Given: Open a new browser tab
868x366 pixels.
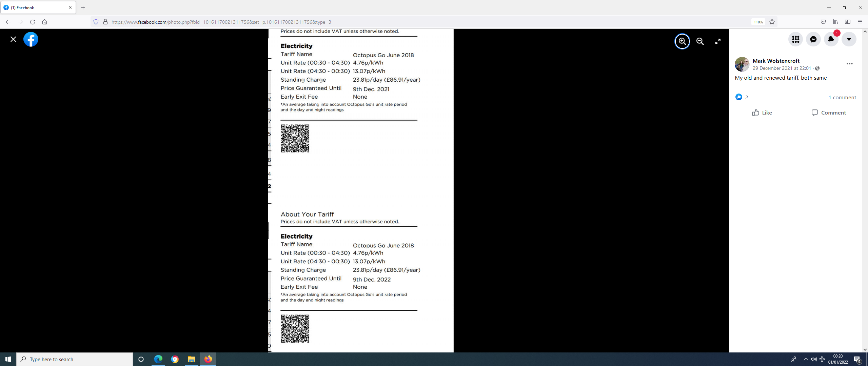Looking at the screenshot, I should [83, 7].
